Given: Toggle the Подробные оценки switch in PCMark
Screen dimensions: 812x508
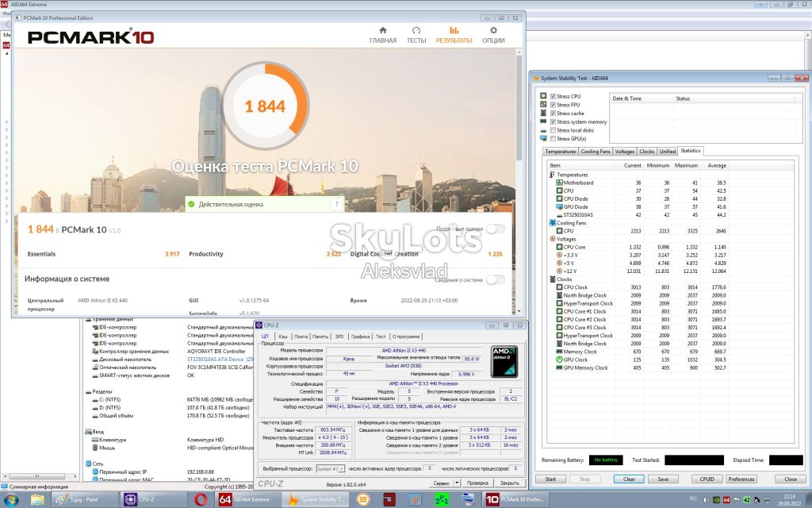Looking at the screenshot, I should [x=495, y=229].
